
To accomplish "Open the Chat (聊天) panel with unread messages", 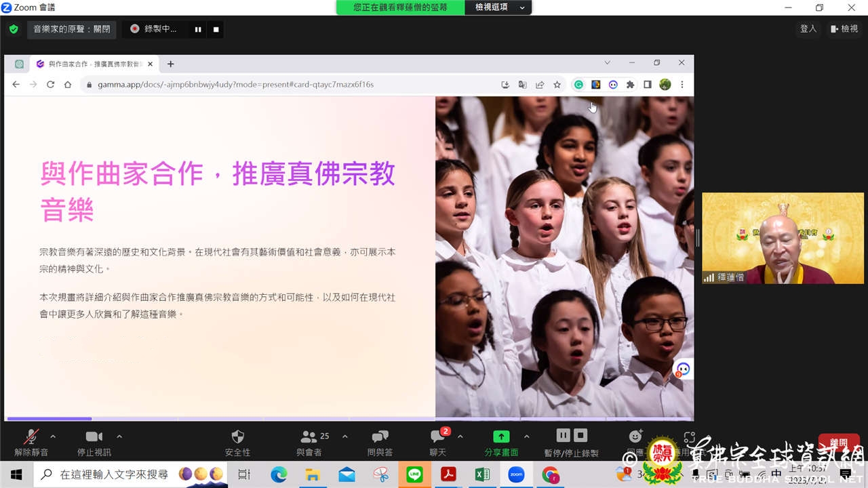I will [438, 443].
